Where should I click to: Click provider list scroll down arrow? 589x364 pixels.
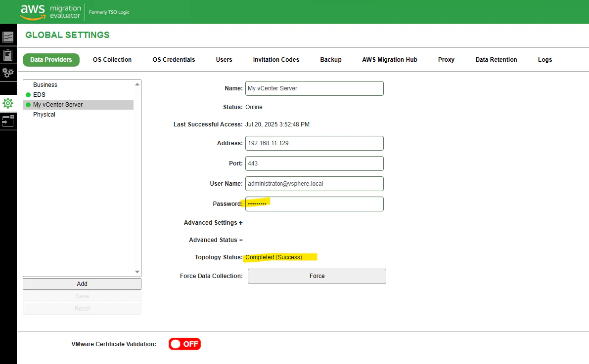point(137,272)
